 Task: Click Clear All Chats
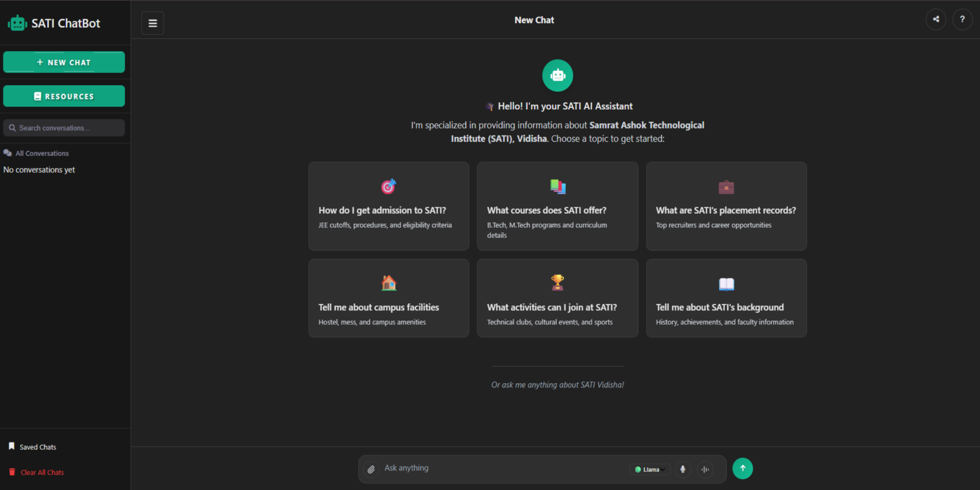coord(42,472)
